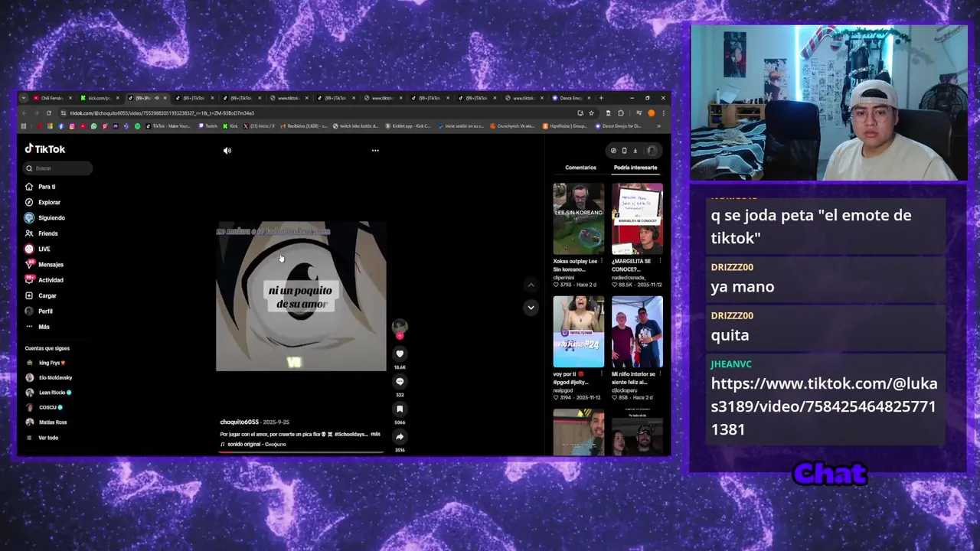
Task: Open nadiedicenada_ channel link
Action: coord(628,278)
